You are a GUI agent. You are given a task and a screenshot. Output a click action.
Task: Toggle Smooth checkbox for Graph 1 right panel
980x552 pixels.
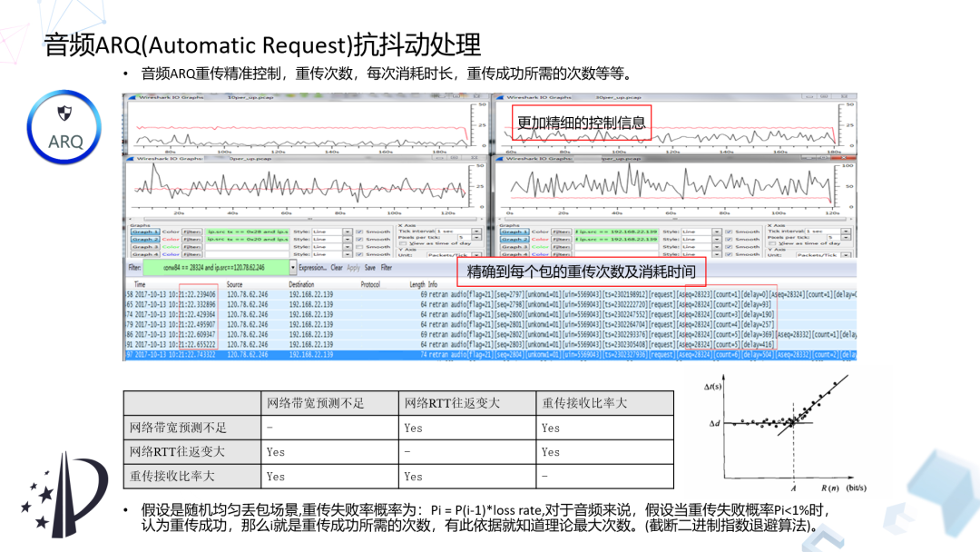727,232
